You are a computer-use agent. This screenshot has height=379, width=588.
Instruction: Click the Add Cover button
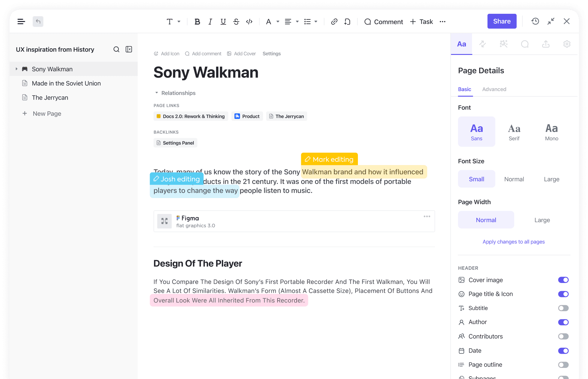242,54
